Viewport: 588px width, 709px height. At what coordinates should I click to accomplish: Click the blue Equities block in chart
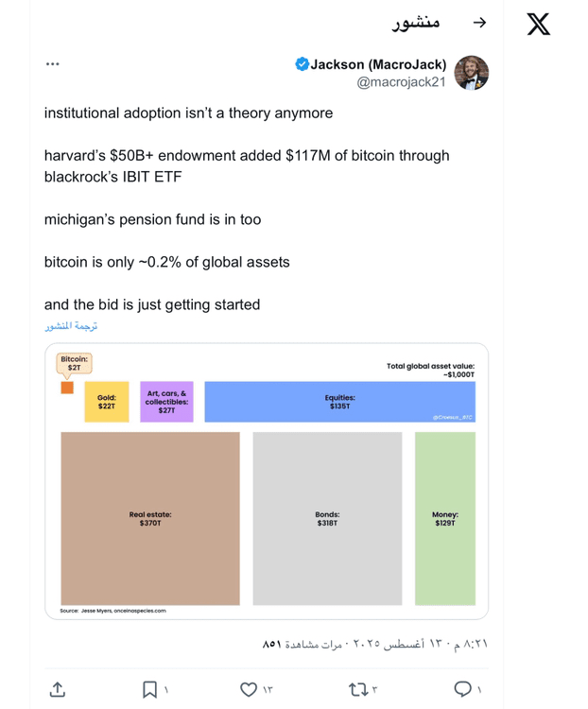tap(339, 402)
